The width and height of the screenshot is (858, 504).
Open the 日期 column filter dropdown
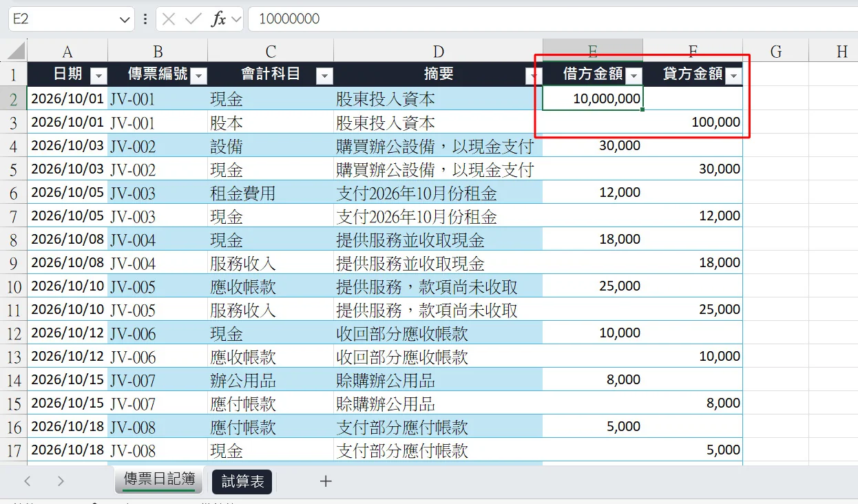[98, 75]
